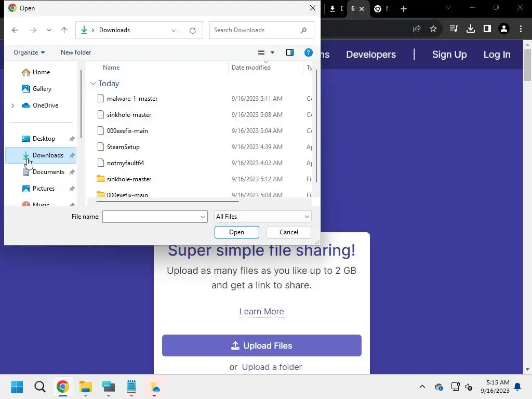Screen dimensions: 532x399
Task: Click the file list vertical scrollbar
Action: click(x=316, y=126)
